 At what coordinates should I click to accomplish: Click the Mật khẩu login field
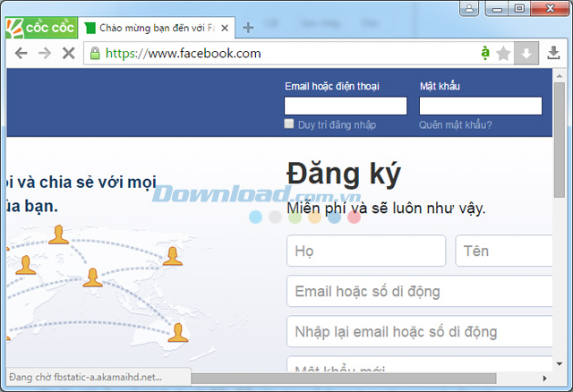click(x=481, y=106)
